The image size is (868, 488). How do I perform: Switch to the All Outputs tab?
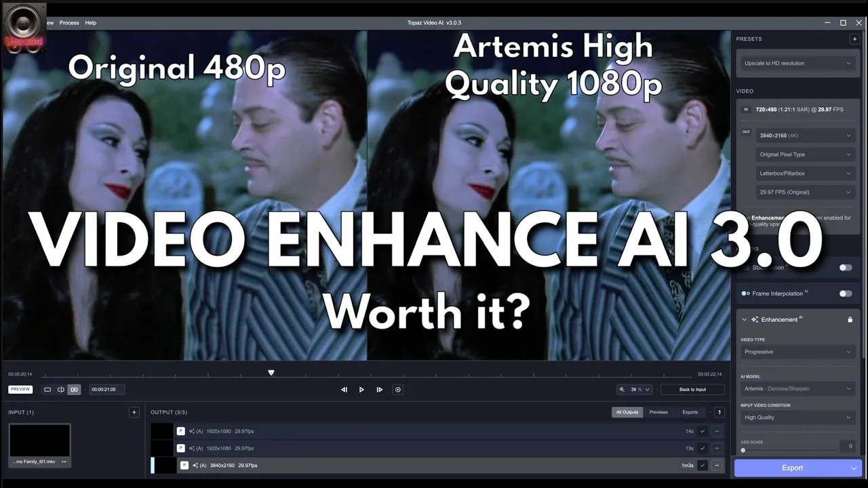[627, 412]
